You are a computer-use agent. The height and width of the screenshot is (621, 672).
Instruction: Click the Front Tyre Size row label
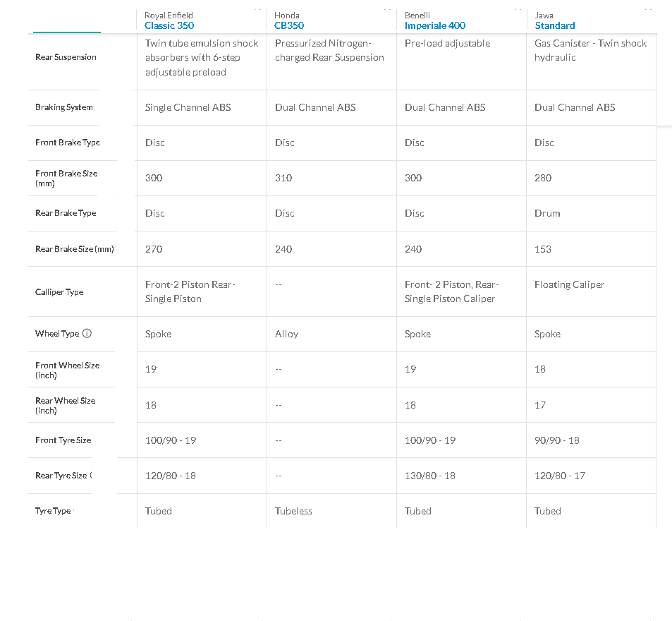[63, 440]
